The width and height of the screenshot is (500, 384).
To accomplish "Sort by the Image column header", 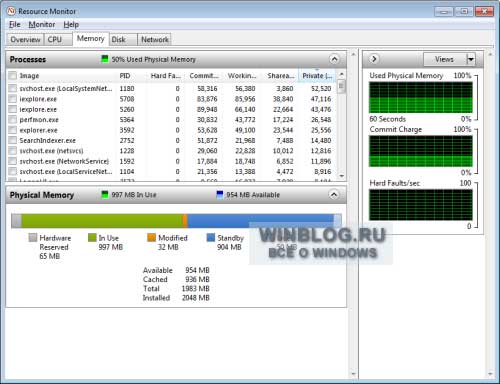I will (x=29, y=76).
